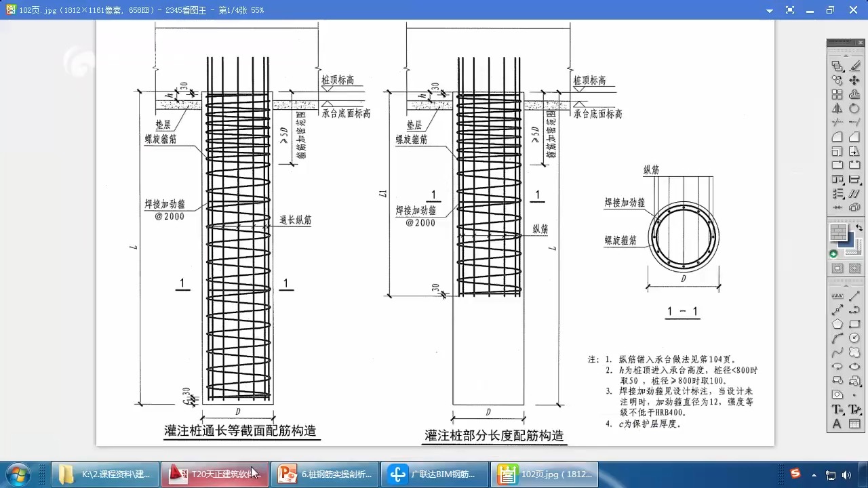Select the straight line drawing tool
Screen dimensions: 868x488
pyautogui.click(x=854, y=296)
